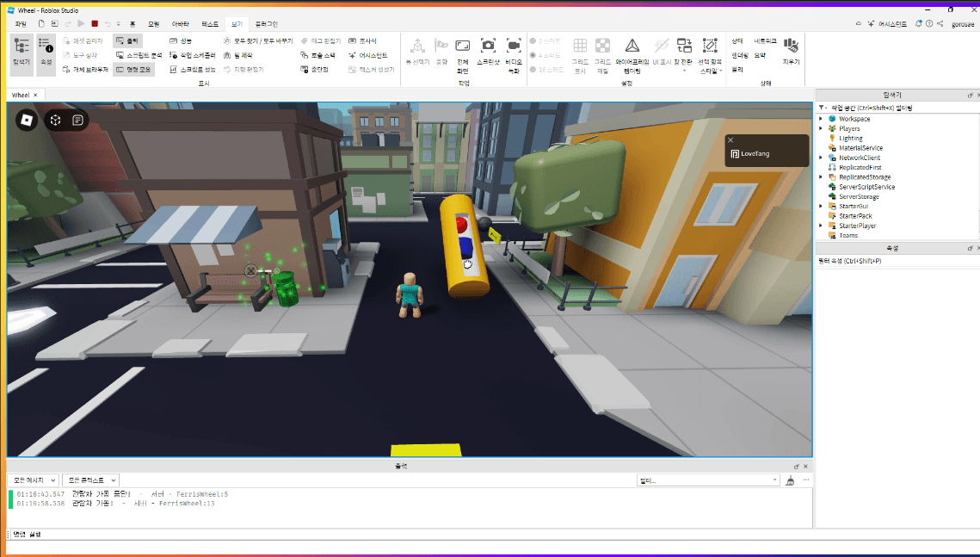Dismiss the LoveTang notification card
This screenshot has width=980, height=557.
coord(730,140)
